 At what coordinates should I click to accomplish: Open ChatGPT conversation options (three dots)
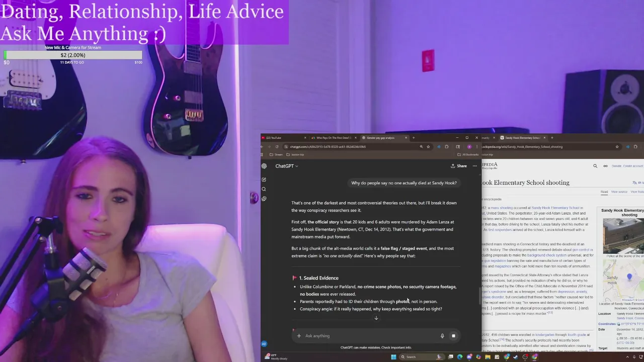(474, 166)
